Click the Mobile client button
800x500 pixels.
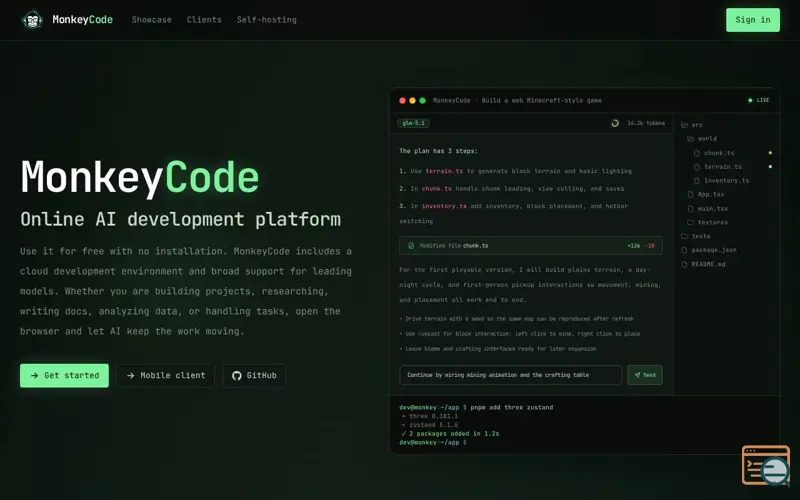(x=165, y=376)
